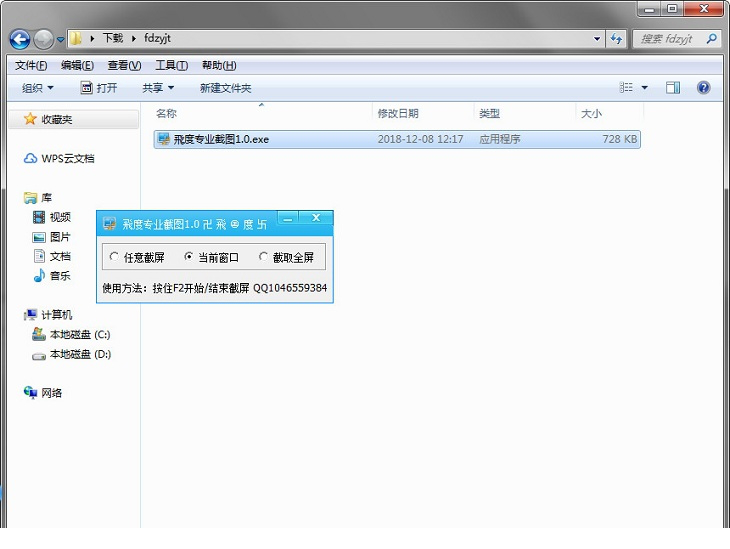Open 本地磁盘 (D:) drive
This screenshot has width=730, height=549.
click(80, 354)
